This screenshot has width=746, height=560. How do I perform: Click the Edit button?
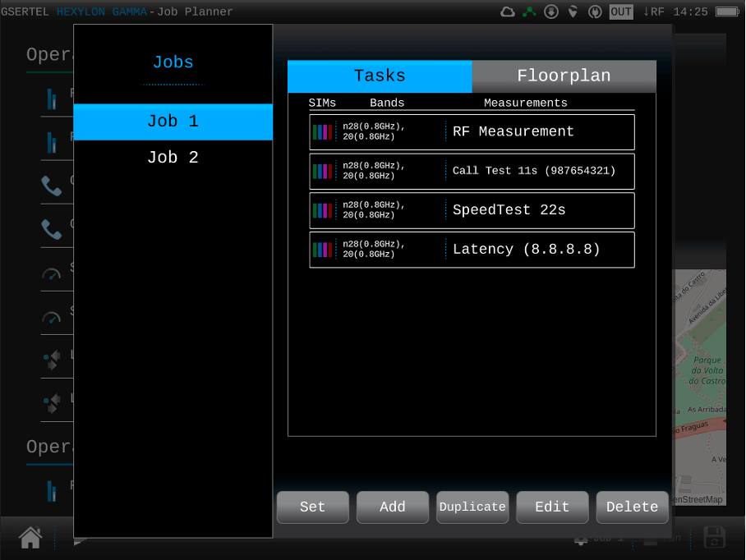[552, 507]
